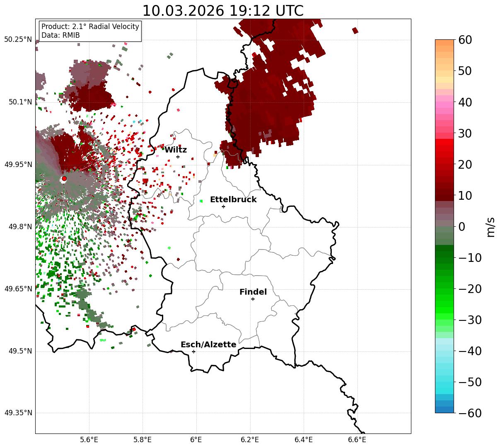Click the 30 tick label on colorbar

tap(466, 133)
